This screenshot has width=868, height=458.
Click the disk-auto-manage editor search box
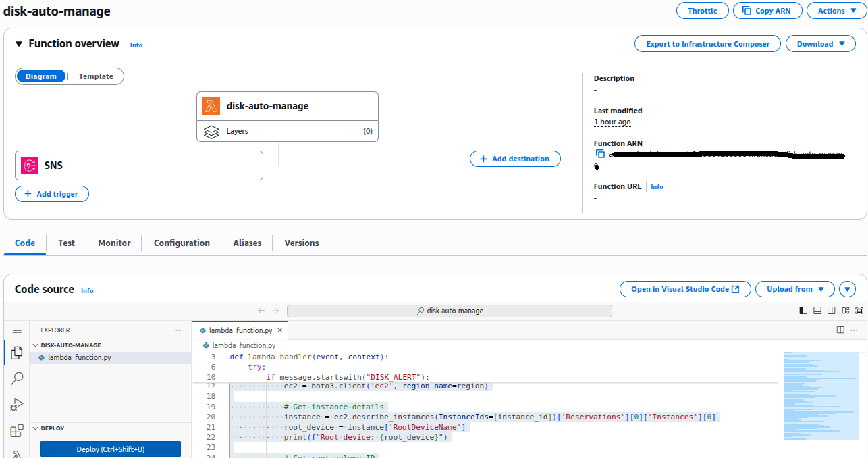click(450, 311)
